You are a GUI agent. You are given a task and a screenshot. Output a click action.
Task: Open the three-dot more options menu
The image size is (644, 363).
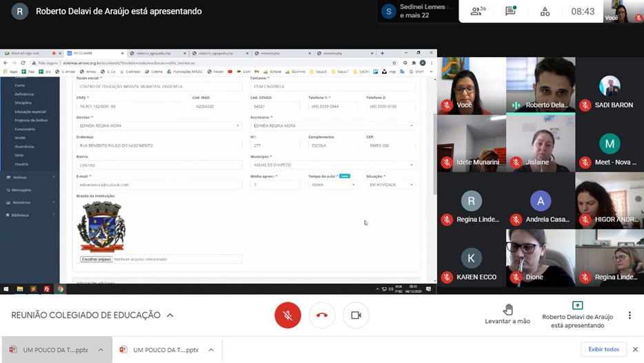(630, 315)
